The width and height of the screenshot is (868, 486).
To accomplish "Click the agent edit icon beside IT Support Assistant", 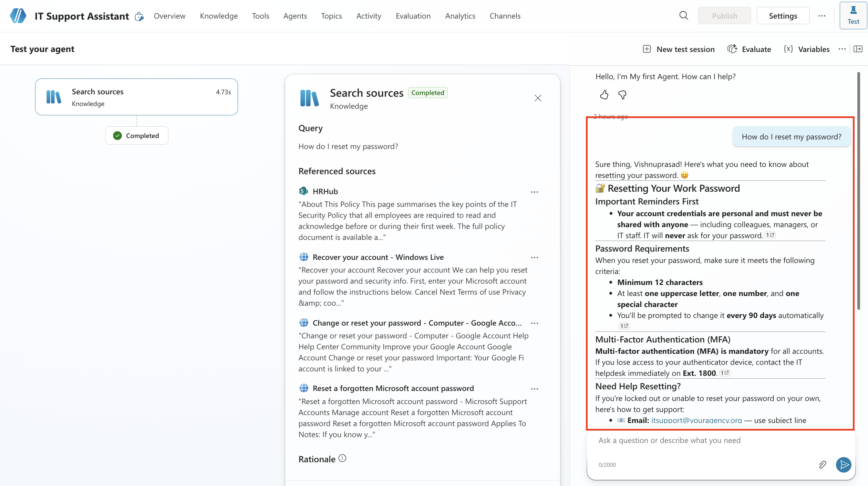I will (139, 16).
